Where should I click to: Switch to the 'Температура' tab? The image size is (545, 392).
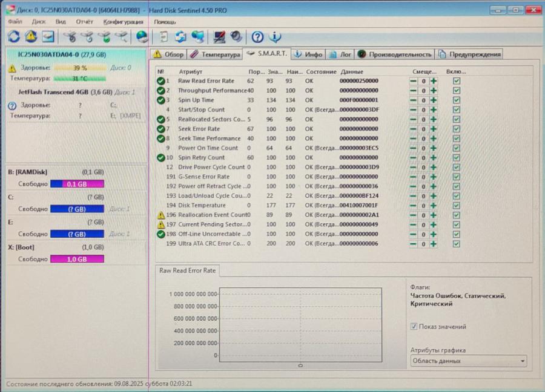click(x=215, y=54)
